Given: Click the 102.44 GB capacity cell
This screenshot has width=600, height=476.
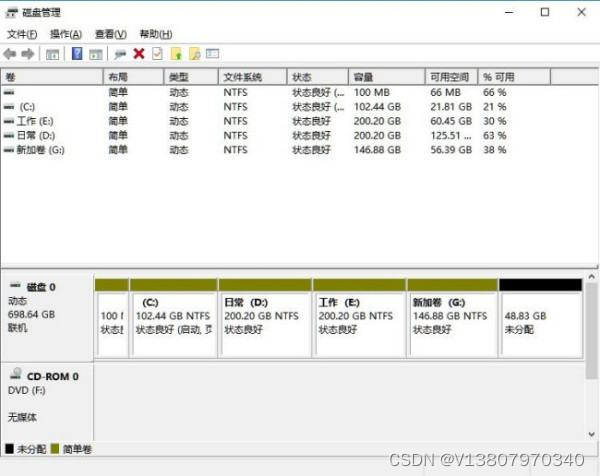Looking at the screenshot, I should tap(377, 107).
